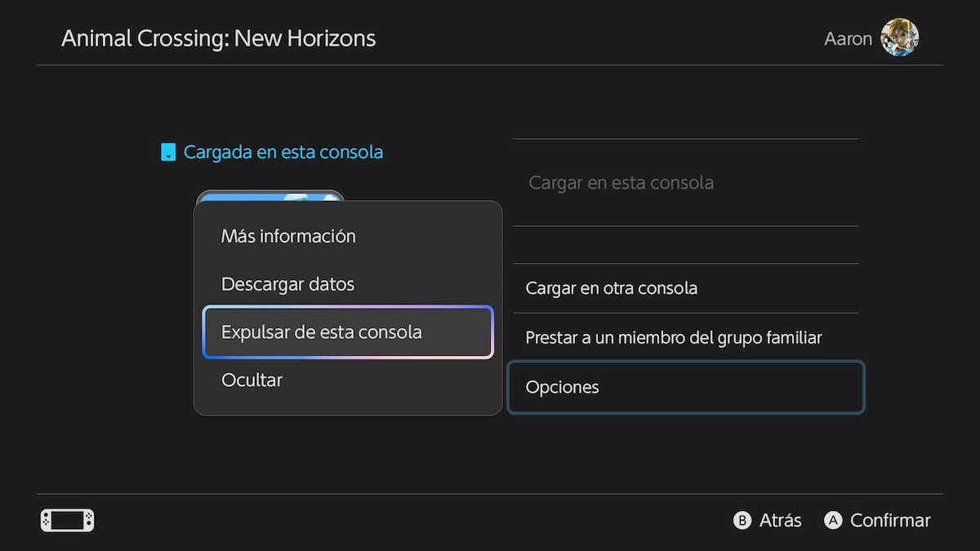Click the Confirmar label

890,520
